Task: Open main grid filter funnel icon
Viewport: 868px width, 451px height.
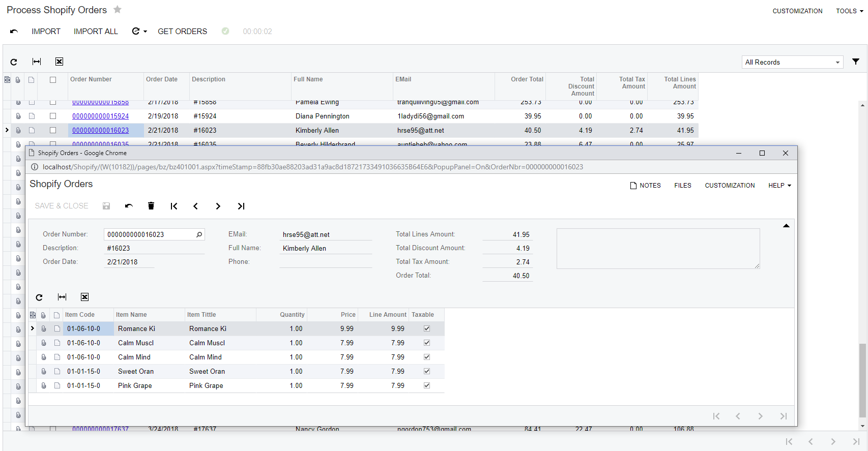Action: click(x=856, y=62)
